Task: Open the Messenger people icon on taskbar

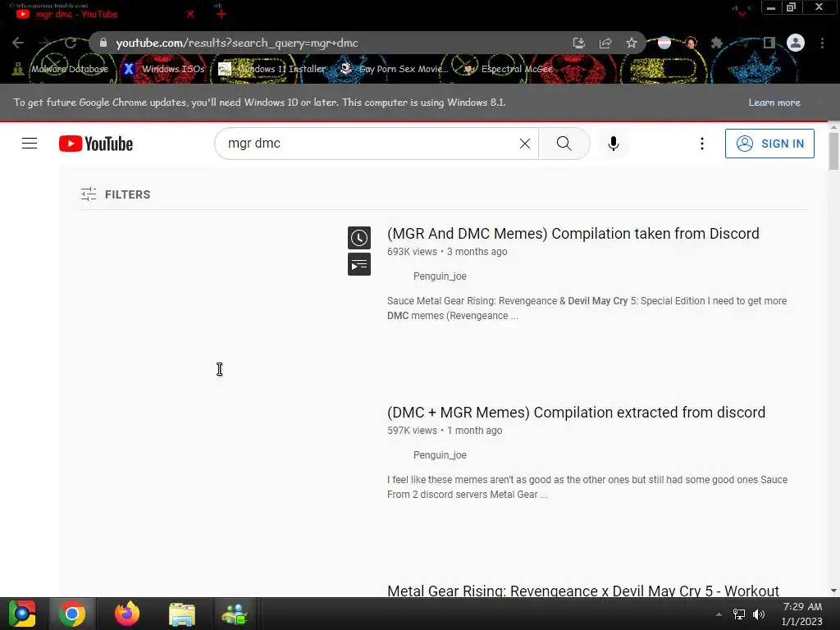Action: pyautogui.click(x=235, y=614)
